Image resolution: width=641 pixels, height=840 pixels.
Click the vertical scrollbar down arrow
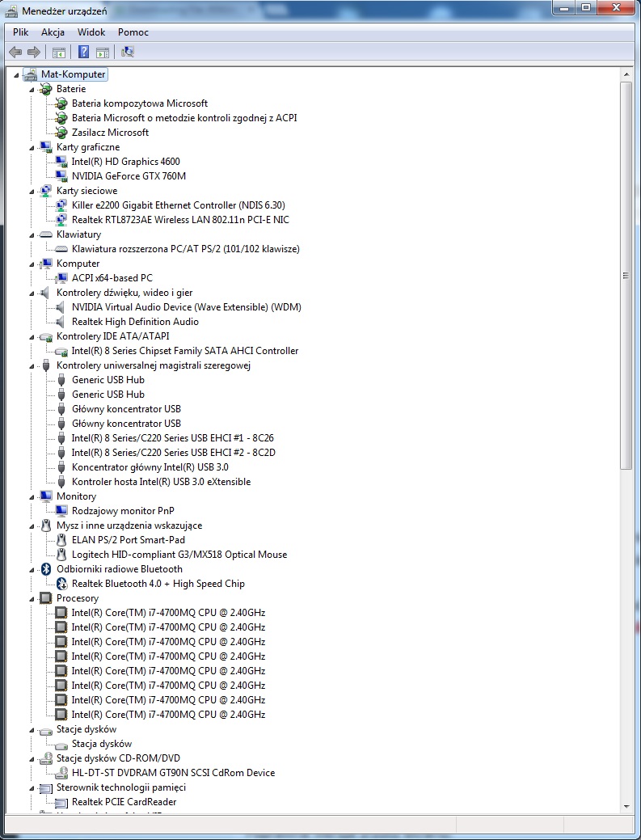pos(626,806)
